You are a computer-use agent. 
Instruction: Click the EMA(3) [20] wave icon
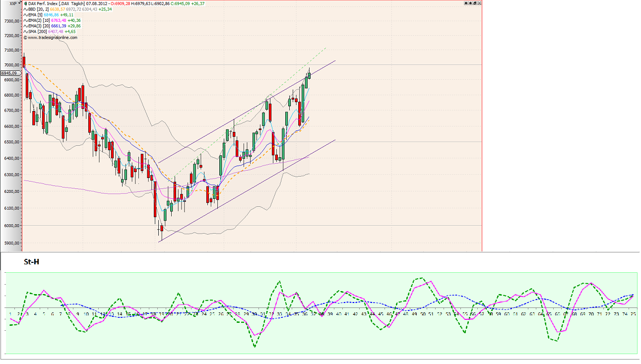coord(26,25)
